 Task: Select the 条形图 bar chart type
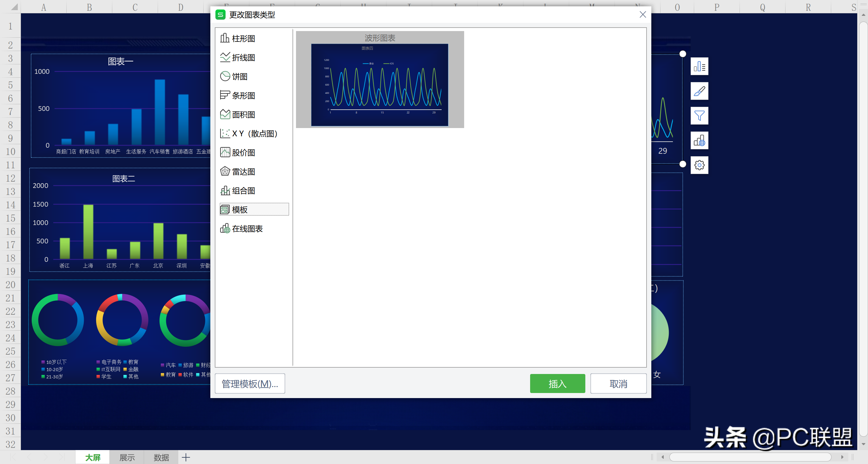(x=238, y=96)
